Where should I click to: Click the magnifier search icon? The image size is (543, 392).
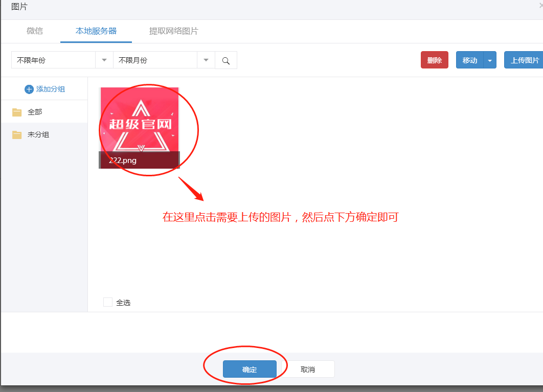pyautogui.click(x=226, y=60)
